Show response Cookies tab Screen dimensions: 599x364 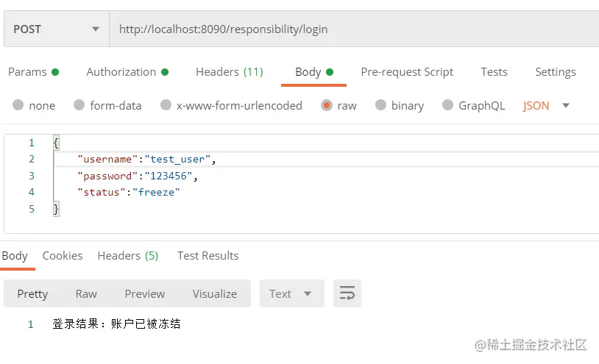coord(63,255)
